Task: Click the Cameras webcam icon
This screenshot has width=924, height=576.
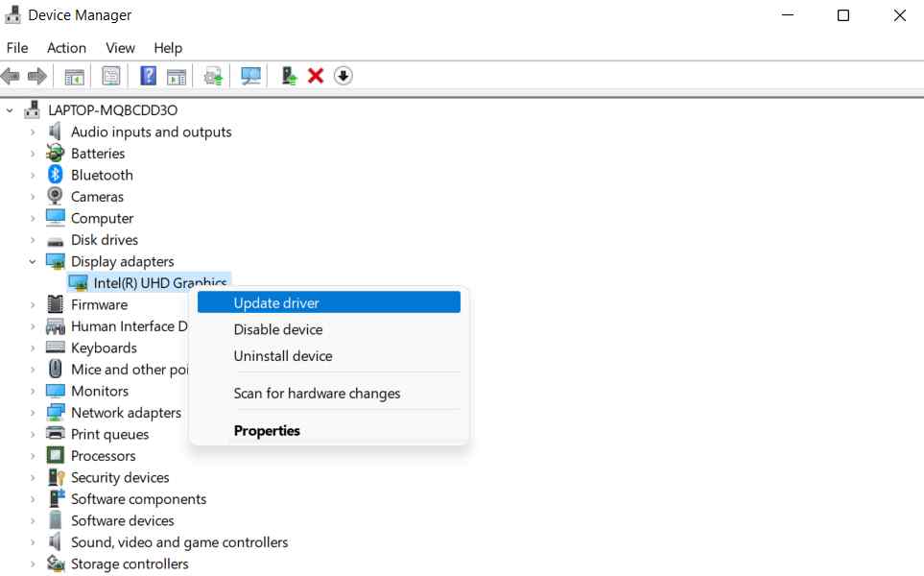Action: click(55, 196)
